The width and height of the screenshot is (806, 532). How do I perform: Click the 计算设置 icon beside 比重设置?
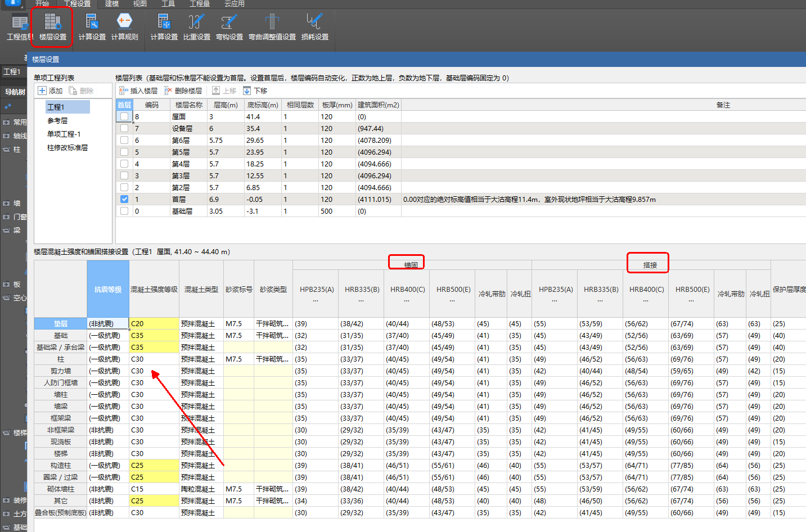(x=164, y=27)
